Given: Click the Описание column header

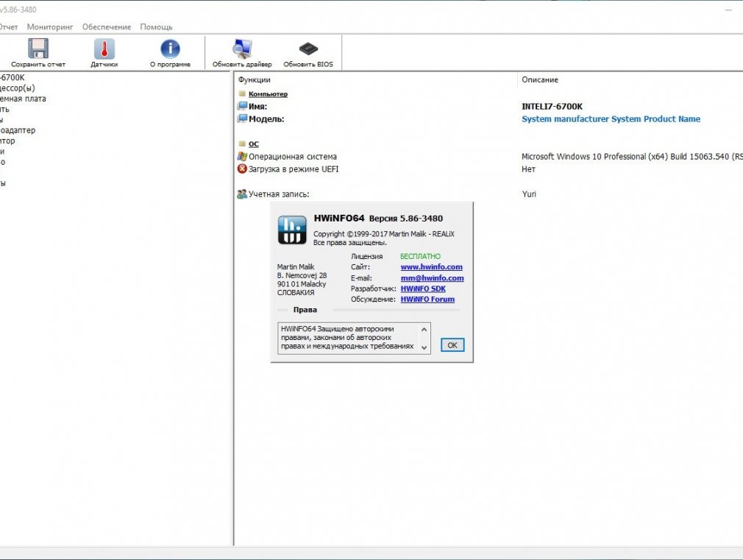Looking at the screenshot, I should point(540,79).
